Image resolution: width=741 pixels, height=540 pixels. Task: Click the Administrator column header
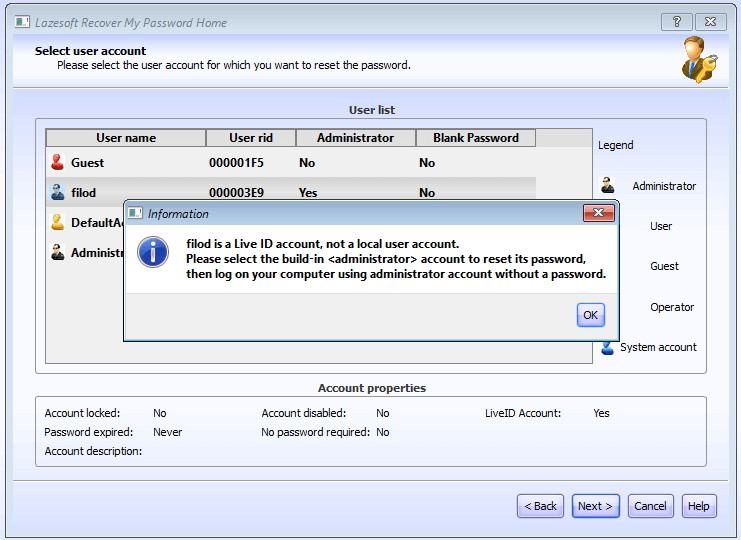(355, 138)
